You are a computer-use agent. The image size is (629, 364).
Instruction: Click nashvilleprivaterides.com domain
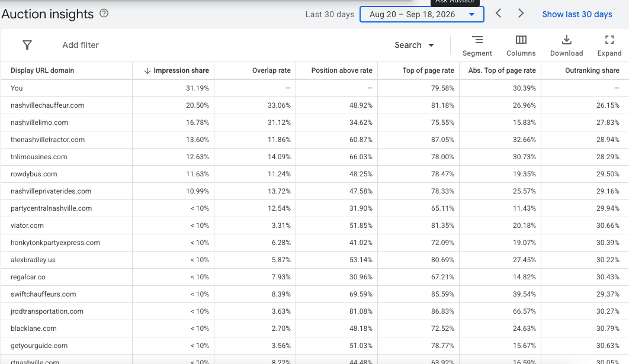[x=51, y=191]
